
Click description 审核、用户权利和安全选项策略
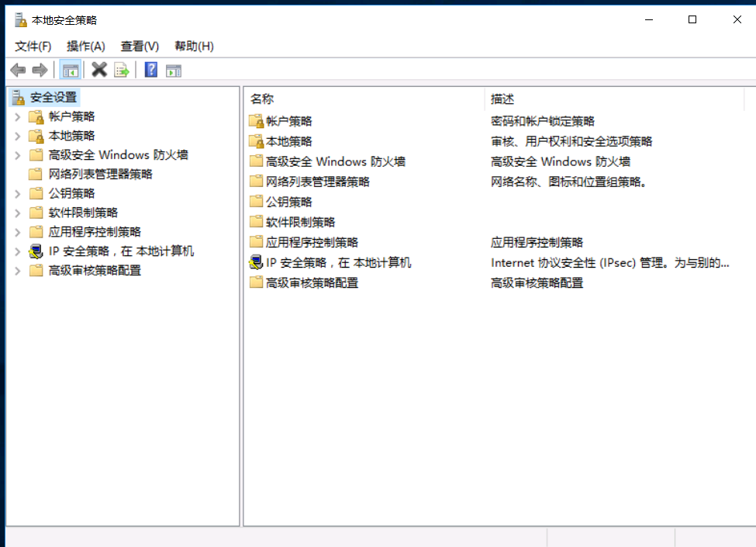[x=571, y=141]
